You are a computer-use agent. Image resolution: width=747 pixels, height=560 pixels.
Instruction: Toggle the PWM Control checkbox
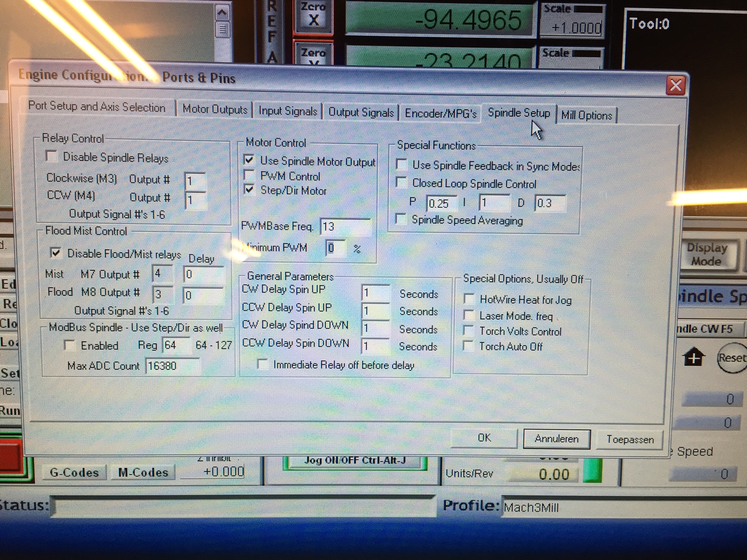(x=249, y=176)
